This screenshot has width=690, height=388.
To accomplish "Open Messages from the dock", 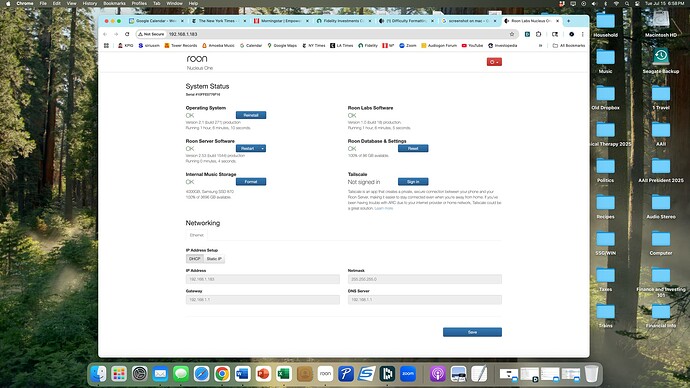I will click(x=181, y=374).
